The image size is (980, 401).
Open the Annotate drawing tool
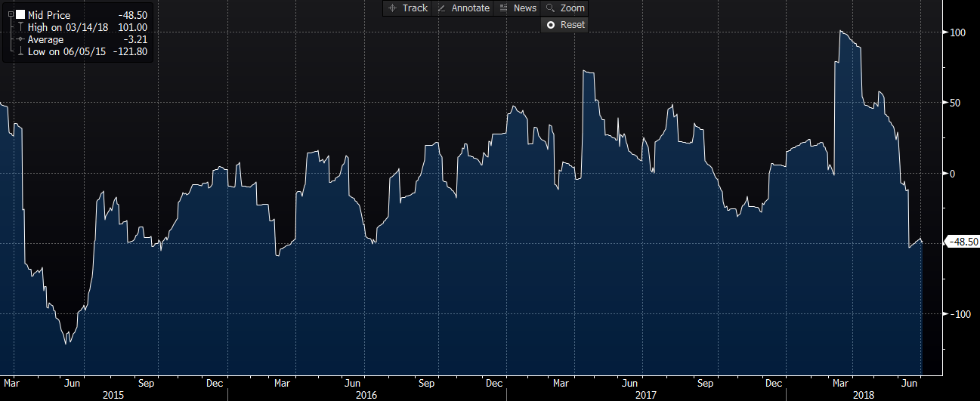point(462,8)
